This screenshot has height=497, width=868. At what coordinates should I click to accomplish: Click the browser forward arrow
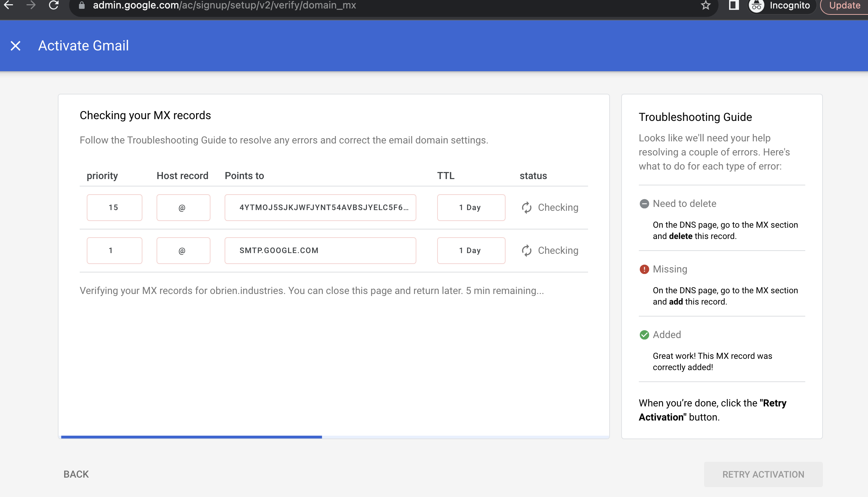tap(31, 5)
